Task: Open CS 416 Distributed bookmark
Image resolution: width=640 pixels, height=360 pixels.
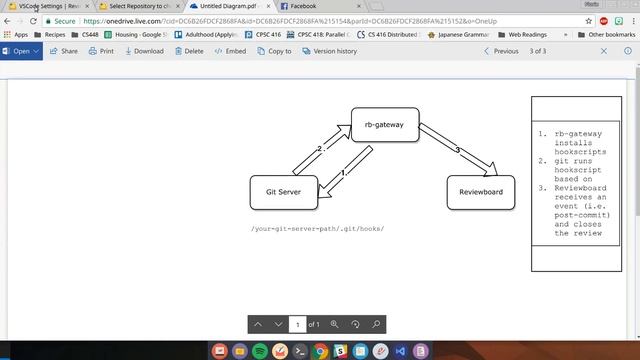Action: [389, 35]
